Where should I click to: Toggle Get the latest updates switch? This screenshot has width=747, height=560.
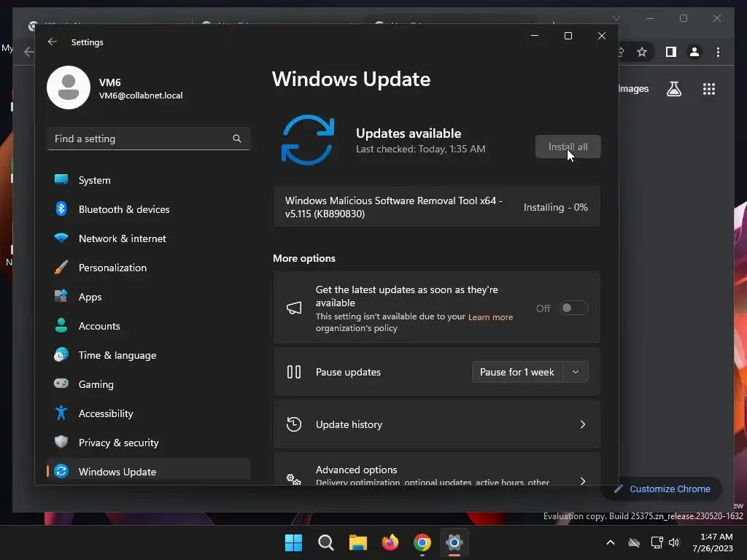tap(573, 308)
